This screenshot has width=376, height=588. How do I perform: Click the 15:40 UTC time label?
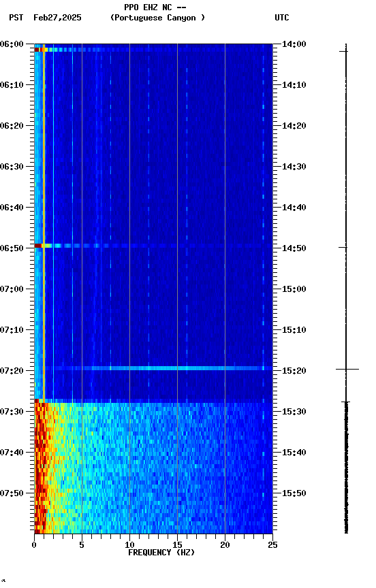pyautogui.click(x=294, y=453)
